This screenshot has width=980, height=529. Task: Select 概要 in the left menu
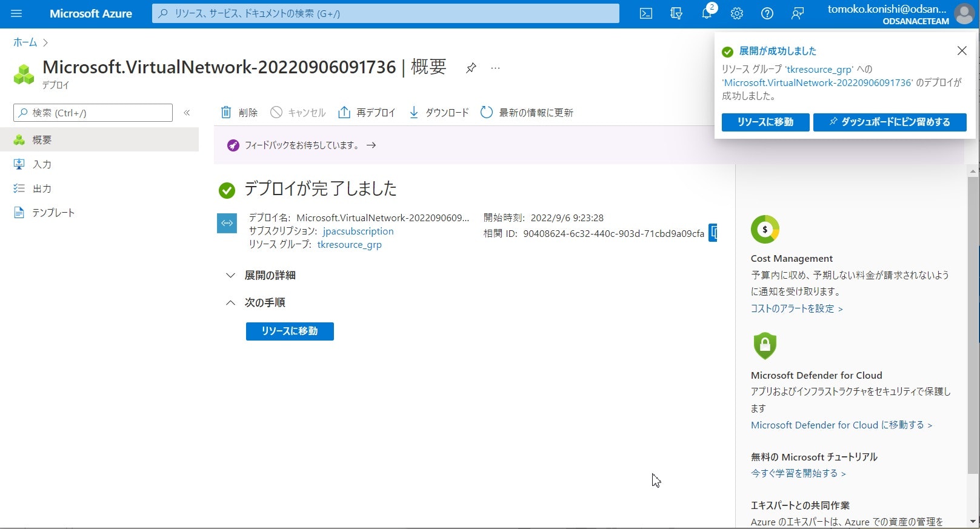click(99, 140)
